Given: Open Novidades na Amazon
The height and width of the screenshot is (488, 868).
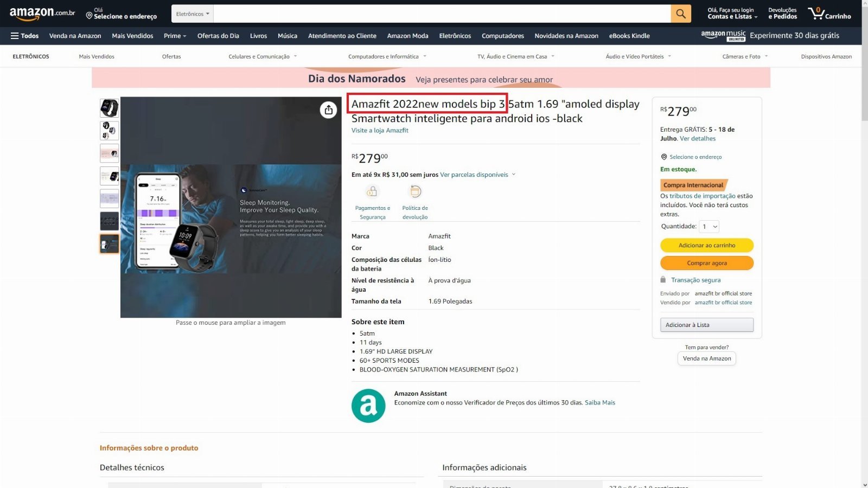Looking at the screenshot, I should (x=566, y=36).
